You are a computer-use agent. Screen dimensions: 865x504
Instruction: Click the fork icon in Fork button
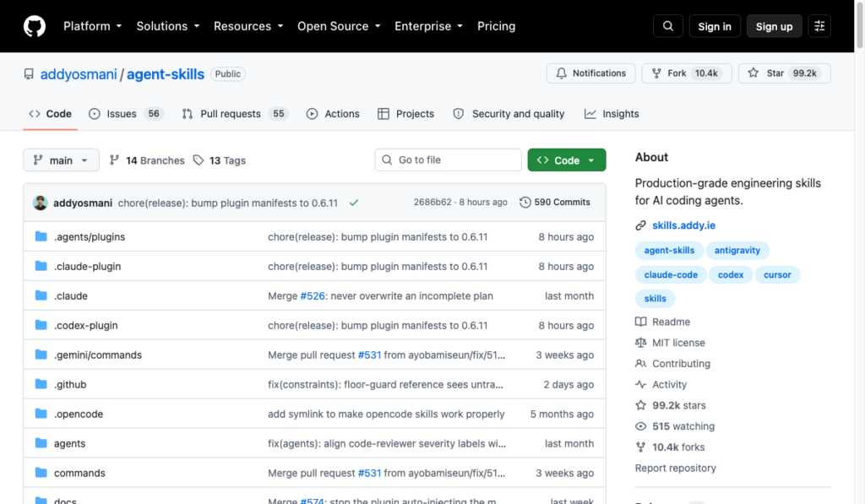tap(656, 73)
